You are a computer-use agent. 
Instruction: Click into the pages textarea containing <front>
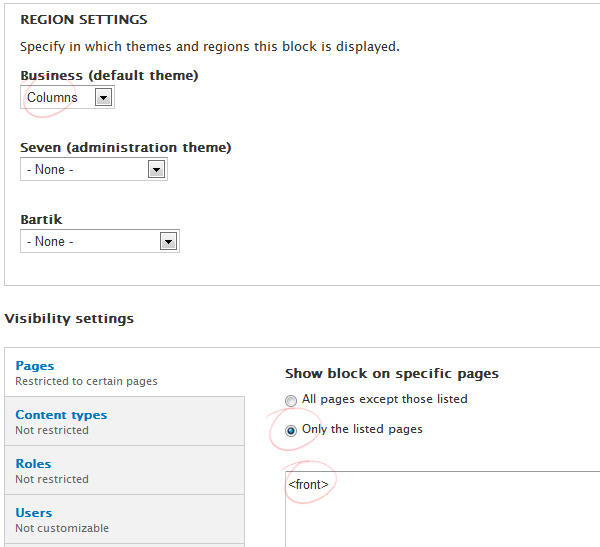pyautogui.click(x=442, y=509)
